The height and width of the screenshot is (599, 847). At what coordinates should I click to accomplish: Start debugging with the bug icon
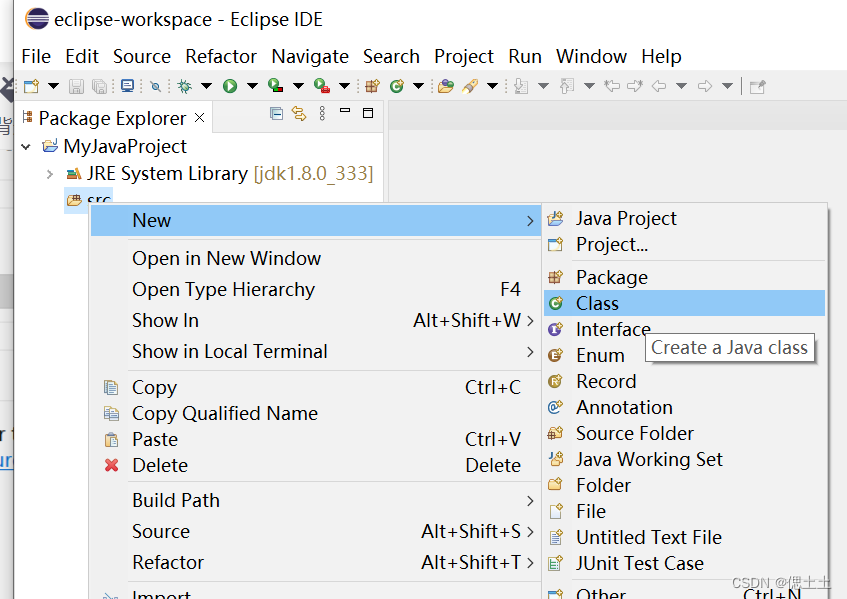185,86
